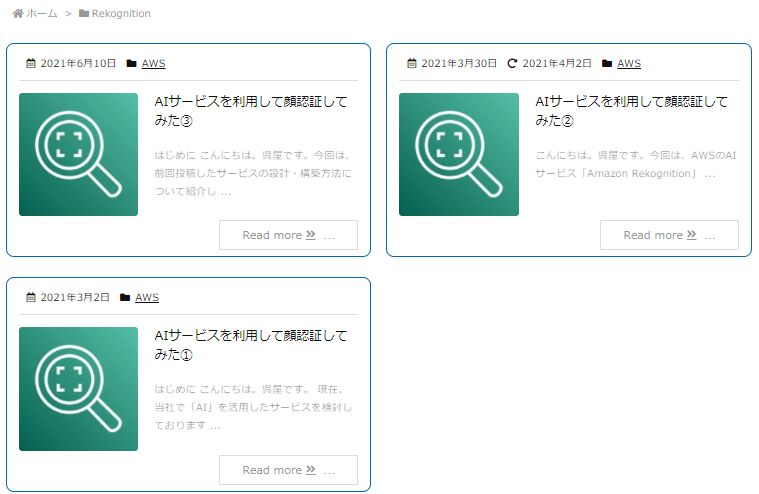Click excerpt starting はじめに こんにちは in article ③
Image resolution: width=759 pixels, height=494 pixels.
(253, 173)
